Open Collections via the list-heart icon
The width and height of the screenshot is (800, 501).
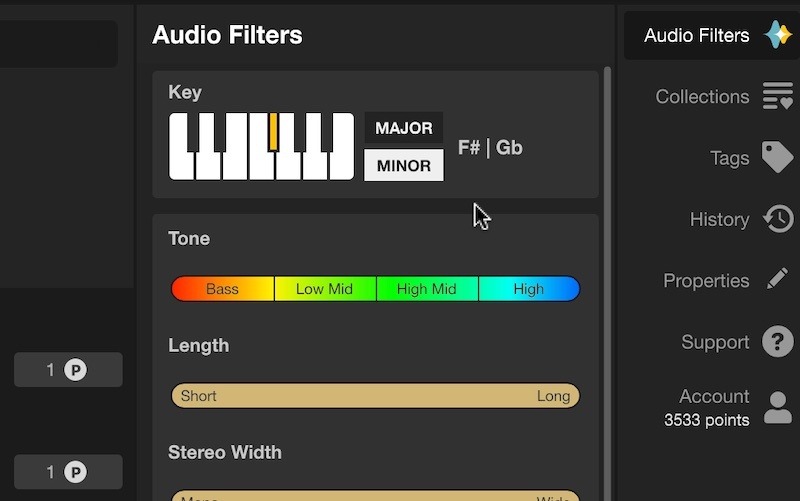point(778,97)
